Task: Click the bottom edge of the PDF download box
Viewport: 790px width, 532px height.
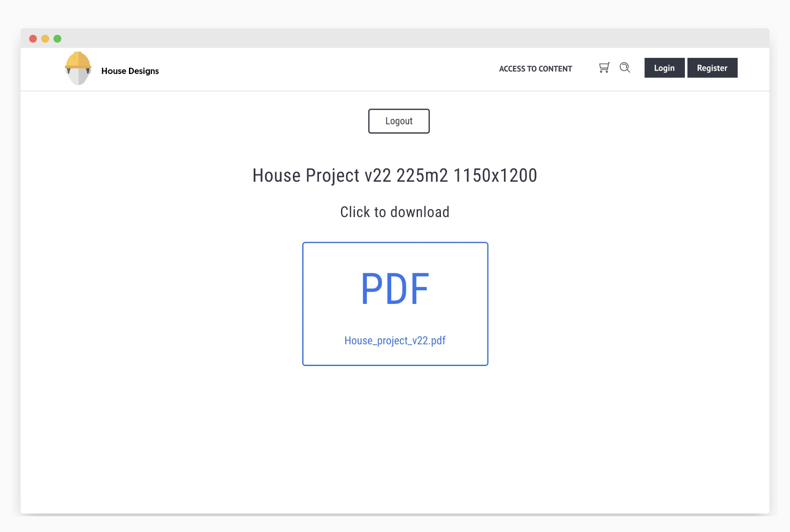Action: (x=395, y=365)
